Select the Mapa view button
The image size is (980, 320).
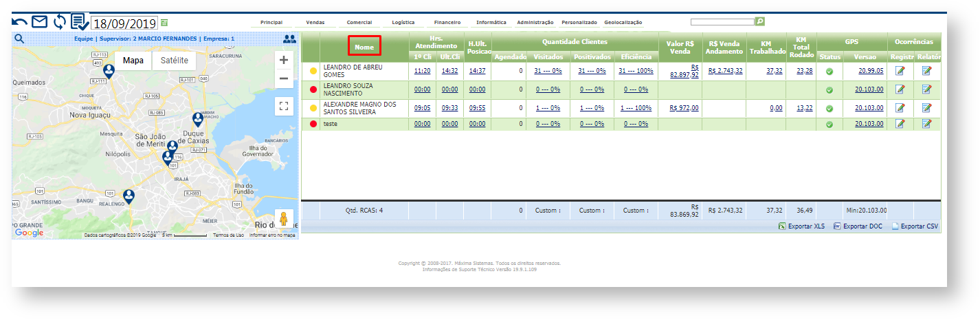tap(133, 61)
